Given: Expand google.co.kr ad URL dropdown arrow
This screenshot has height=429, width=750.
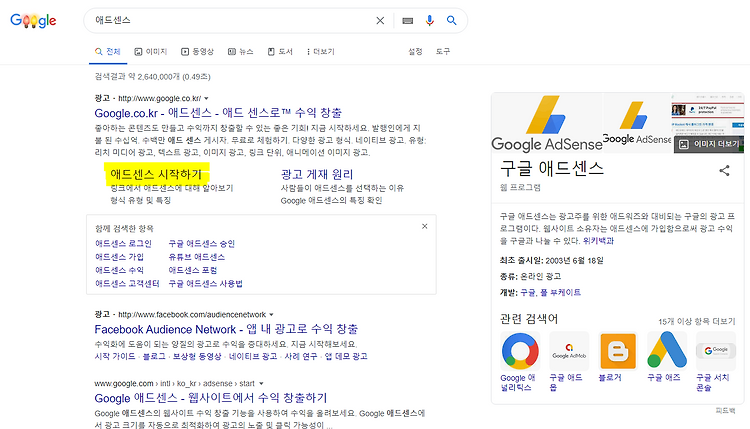Looking at the screenshot, I should click(x=207, y=99).
